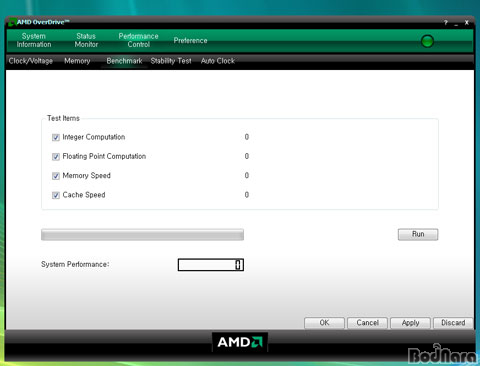Start the benchmark with the Run button
Image resolution: width=480 pixels, height=366 pixels.
coord(418,234)
